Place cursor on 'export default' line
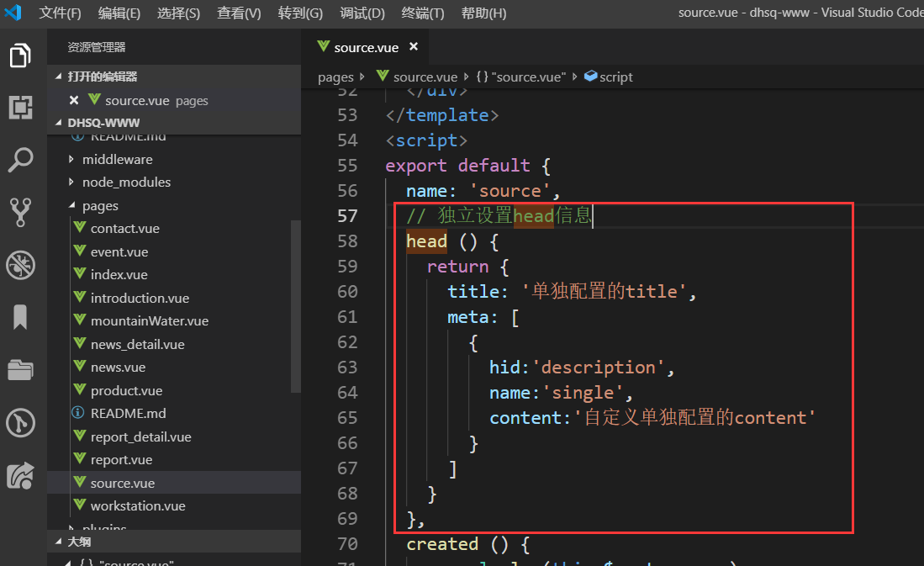 (468, 166)
